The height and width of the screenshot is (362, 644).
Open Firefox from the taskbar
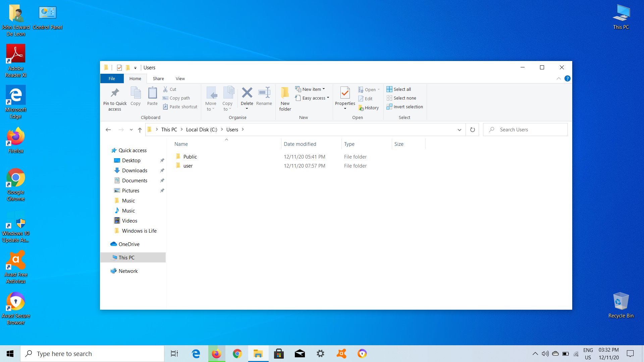point(216,354)
